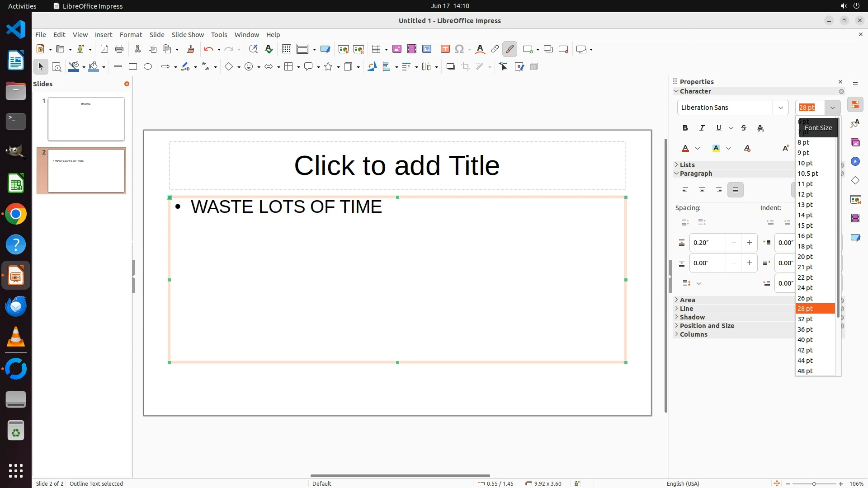Click the Strikethrough formatting icon
This screenshot has width=868, height=488.
coord(744,128)
